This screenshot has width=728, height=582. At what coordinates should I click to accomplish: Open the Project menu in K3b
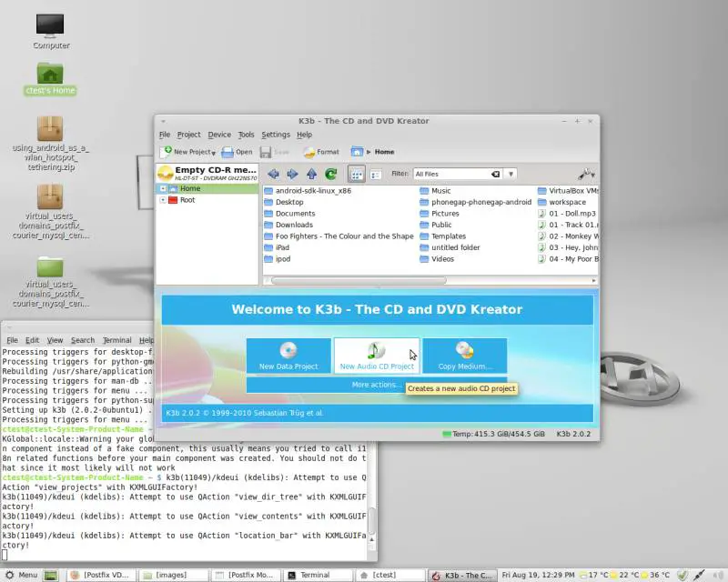(189, 135)
